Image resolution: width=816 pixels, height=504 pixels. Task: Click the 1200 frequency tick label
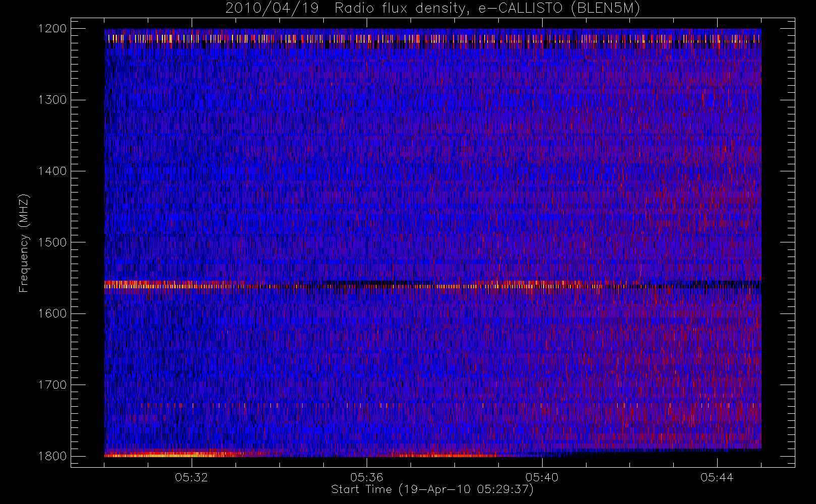[x=52, y=29]
